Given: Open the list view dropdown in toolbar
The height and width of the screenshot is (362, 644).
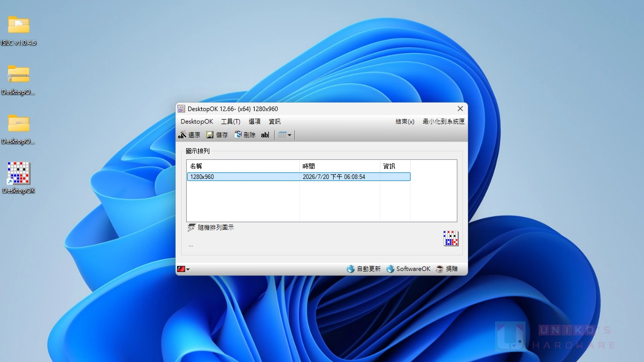Looking at the screenshot, I should 285,135.
